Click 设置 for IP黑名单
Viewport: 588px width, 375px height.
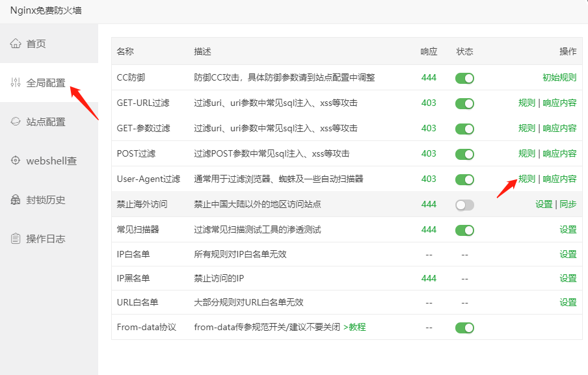[568, 278]
